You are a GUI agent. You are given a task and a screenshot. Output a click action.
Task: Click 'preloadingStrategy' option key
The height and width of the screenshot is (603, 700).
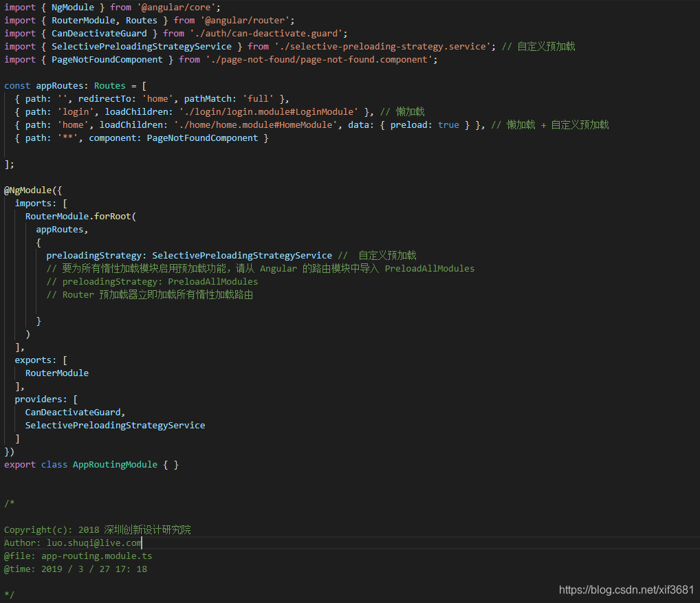[x=94, y=256]
